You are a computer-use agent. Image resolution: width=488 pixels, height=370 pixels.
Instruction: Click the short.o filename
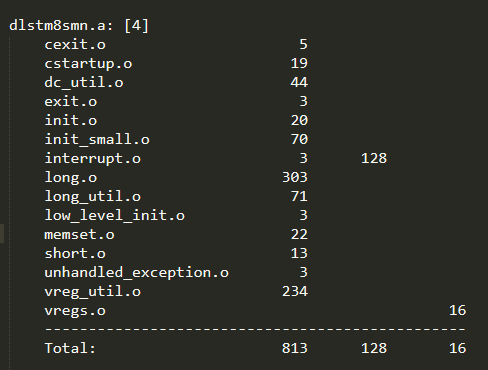point(75,253)
